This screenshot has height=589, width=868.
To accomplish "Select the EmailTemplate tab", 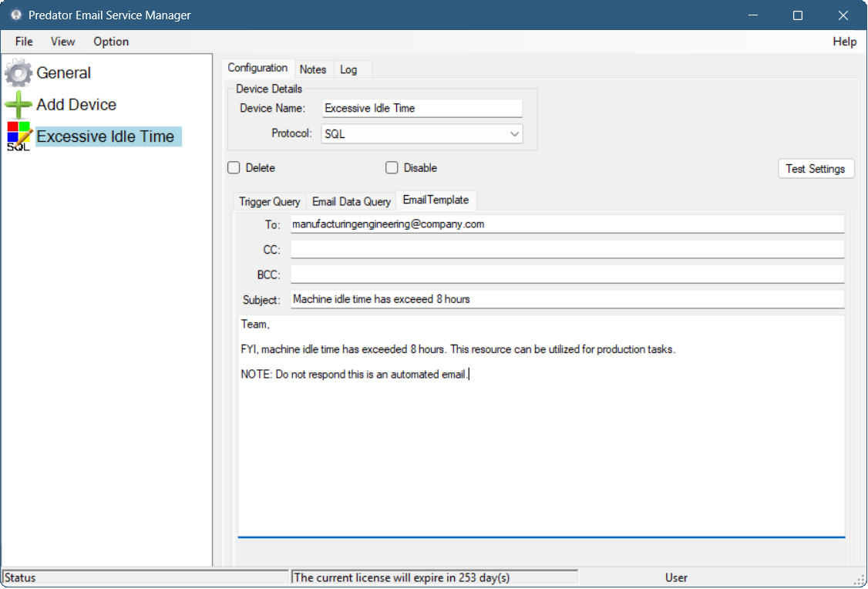I will pyautogui.click(x=436, y=200).
